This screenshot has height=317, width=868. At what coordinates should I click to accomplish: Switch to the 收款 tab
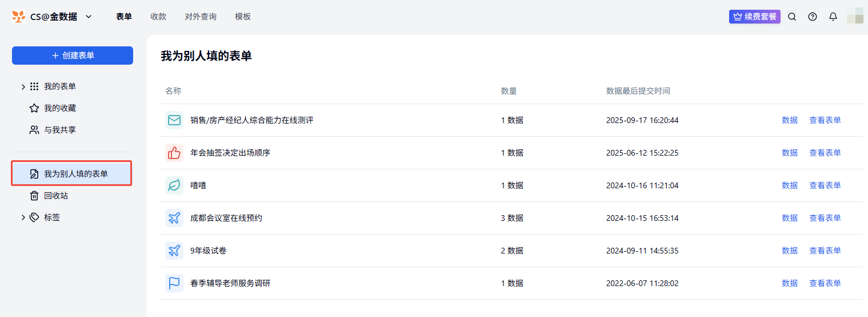(158, 17)
